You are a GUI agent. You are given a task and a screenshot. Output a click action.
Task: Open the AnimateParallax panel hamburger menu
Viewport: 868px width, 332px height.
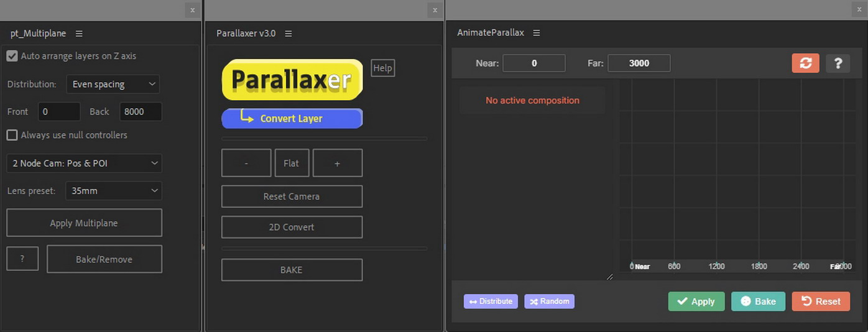[537, 32]
